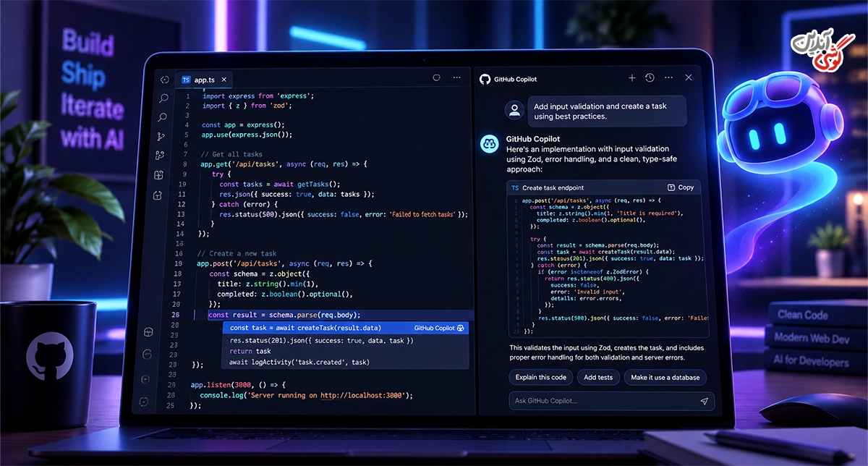This screenshot has width=868, height=466.
Task: Accept the createTask(result.data) Copilot suggestion
Action: (x=346, y=328)
